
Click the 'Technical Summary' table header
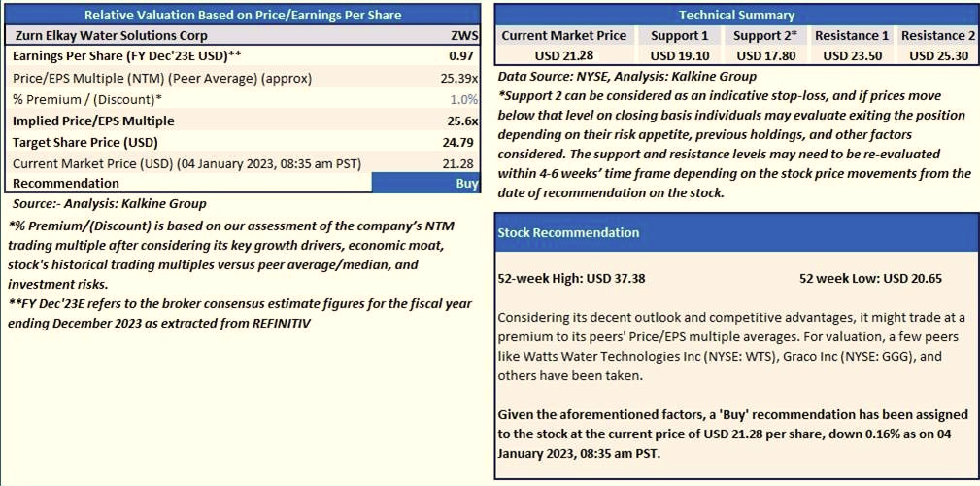coord(736,15)
